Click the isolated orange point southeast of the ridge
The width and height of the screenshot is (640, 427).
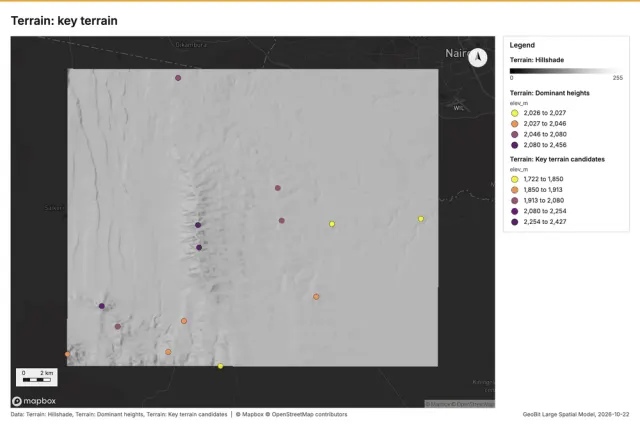click(x=316, y=297)
